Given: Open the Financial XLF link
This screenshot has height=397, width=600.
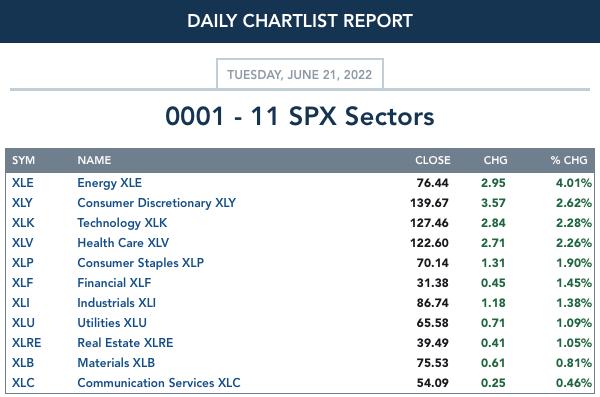Looking at the screenshot, I should tap(114, 283).
